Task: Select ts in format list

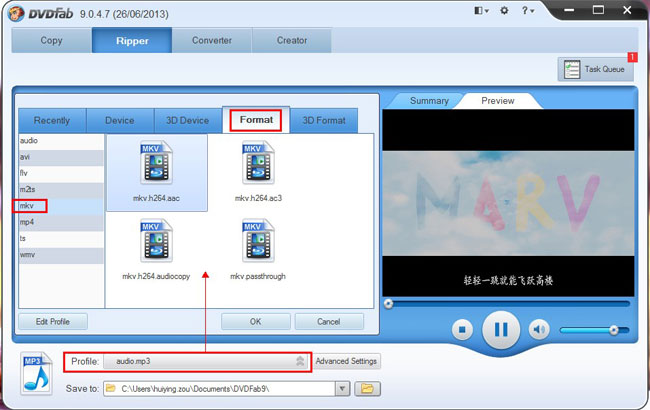Action: tap(61, 239)
